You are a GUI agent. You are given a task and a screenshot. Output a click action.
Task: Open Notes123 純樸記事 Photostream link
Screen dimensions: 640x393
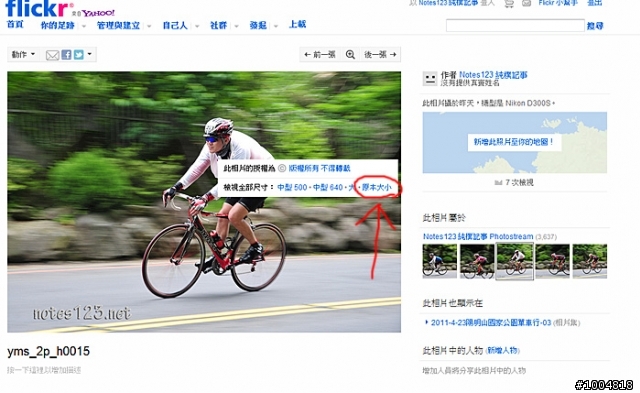[478, 237]
